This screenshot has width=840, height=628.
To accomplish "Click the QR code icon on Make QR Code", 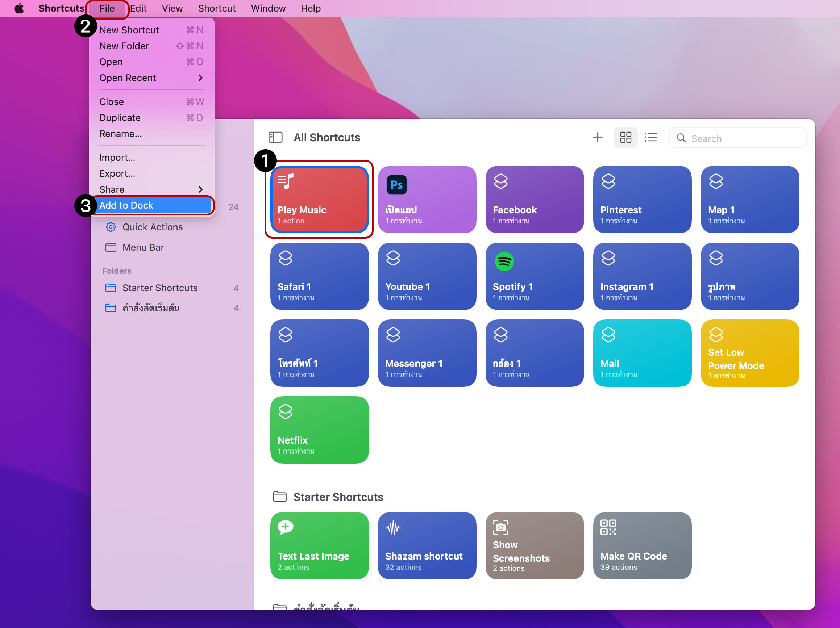I will [x=608, y=527].
